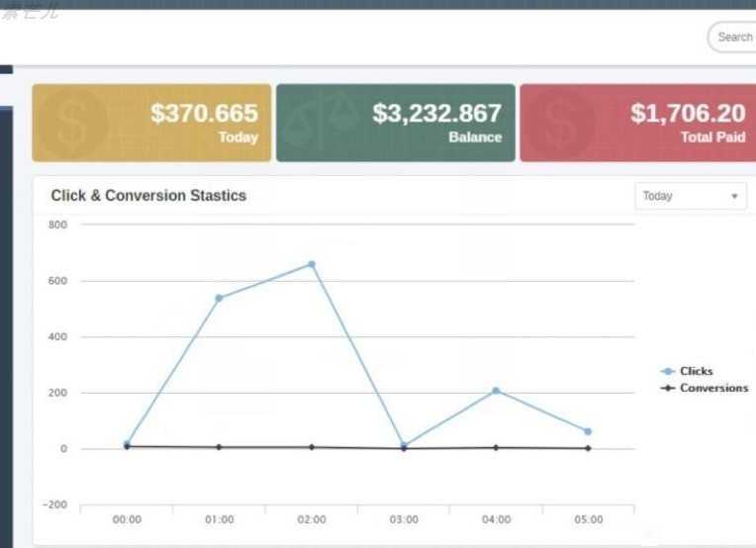Click the 01:00 x-axis label
The height and width of the screenshot is (548, 756).
pos(220,519)
